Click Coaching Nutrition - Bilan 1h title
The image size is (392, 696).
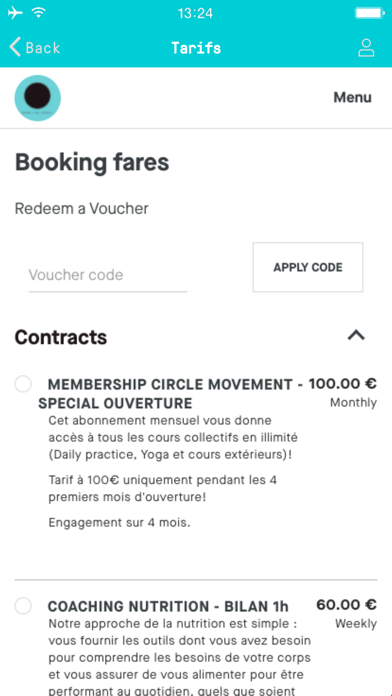point(168,606)
